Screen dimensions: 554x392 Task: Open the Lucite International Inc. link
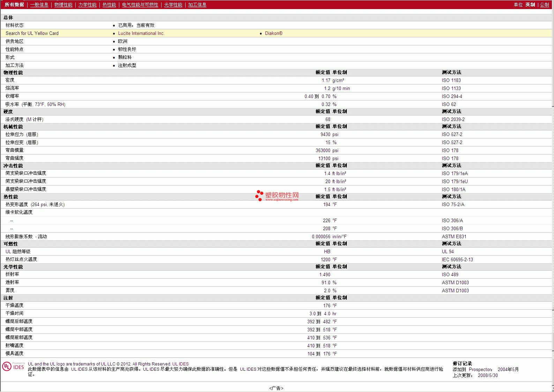(141, 33)
